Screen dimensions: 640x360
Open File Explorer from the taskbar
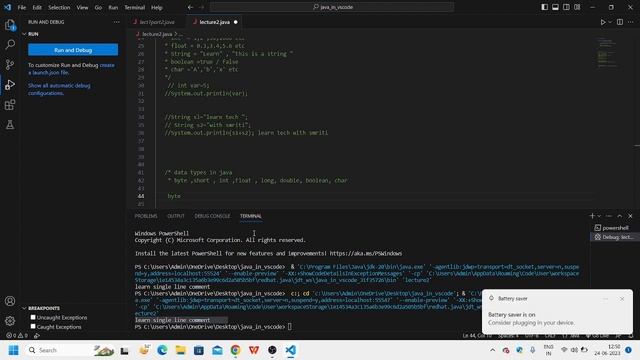pos(180,350)
